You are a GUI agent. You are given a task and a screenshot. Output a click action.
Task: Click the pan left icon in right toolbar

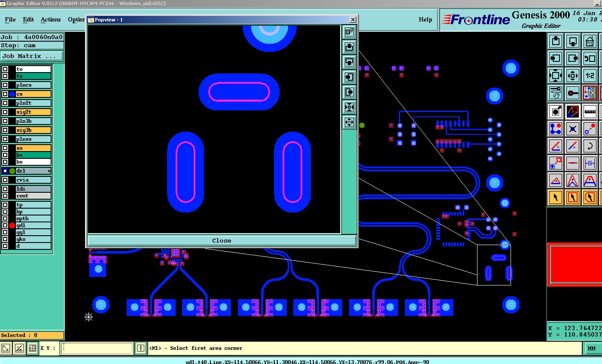[556, 58]
